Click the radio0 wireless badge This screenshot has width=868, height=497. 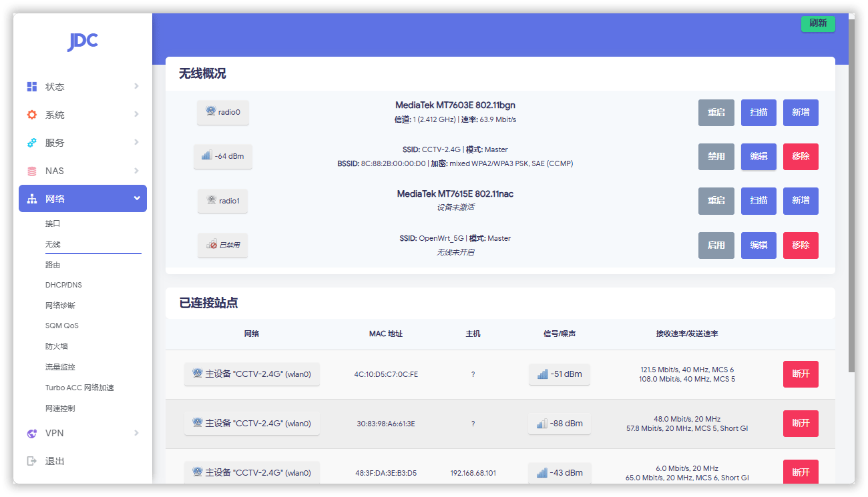point(223,112)
